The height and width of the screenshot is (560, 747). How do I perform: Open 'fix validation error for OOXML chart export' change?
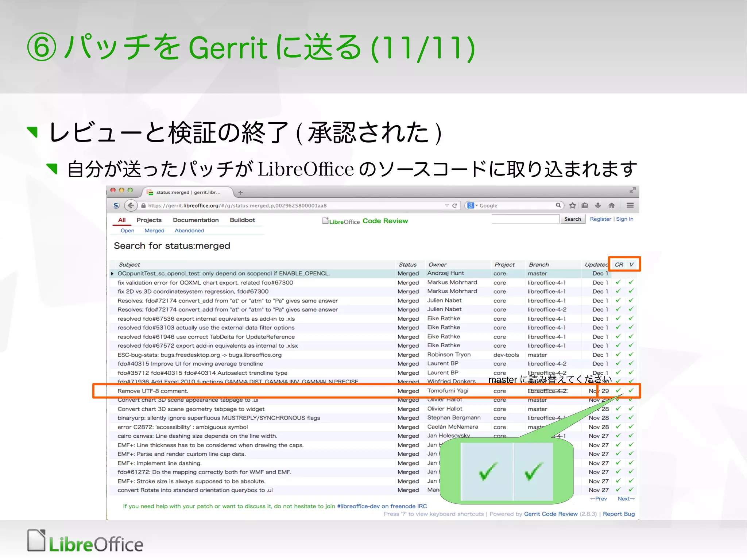(x=205, y=282)
